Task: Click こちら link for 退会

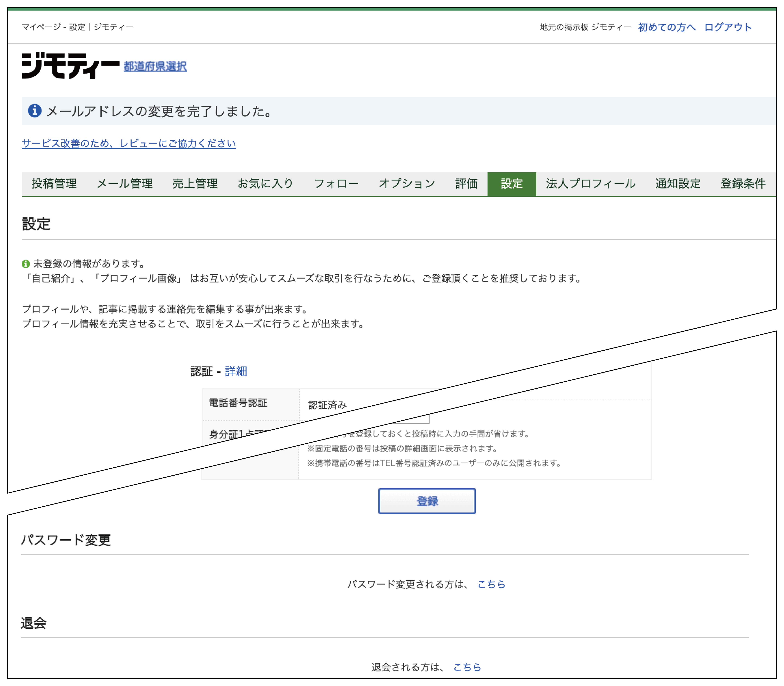Action: pyautogui.click(x=467, y=667)
